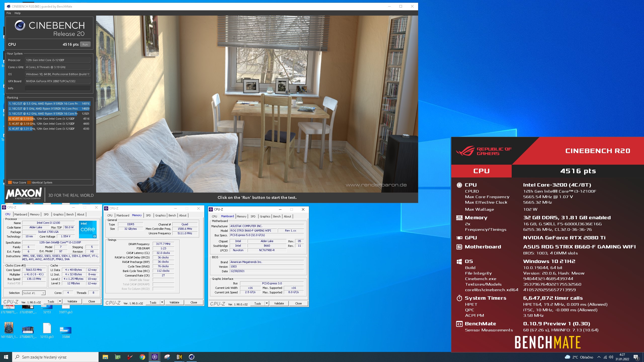Switch to Graphics tab in CPU-Z Mainboard window
This screenshot has width=644, height=362.
click(265, 216)
